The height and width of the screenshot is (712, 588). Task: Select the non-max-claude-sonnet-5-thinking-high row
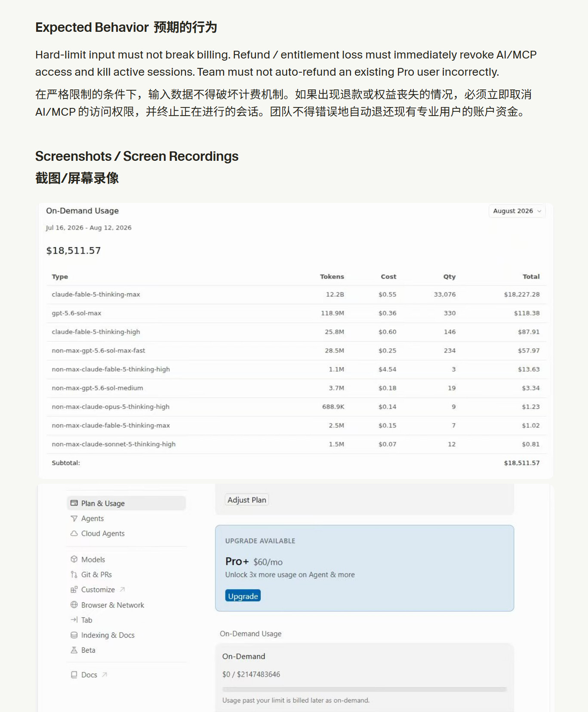coord(296,444)
